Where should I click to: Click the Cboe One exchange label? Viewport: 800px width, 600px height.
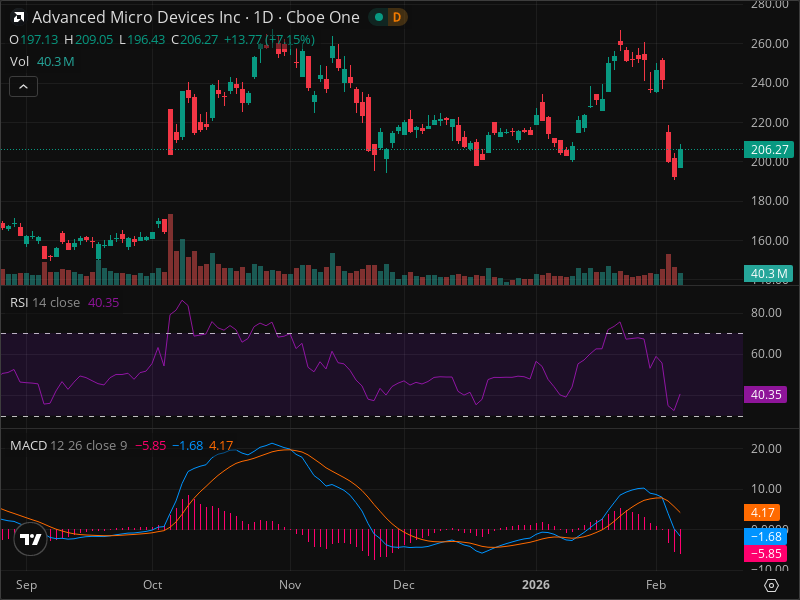322,17
